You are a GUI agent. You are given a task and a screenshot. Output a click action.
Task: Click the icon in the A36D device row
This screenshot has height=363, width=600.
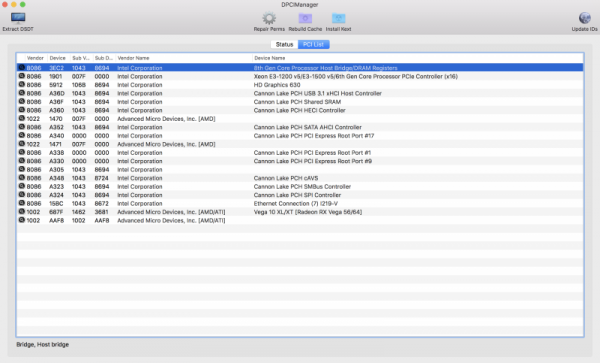tap(22, 93)
